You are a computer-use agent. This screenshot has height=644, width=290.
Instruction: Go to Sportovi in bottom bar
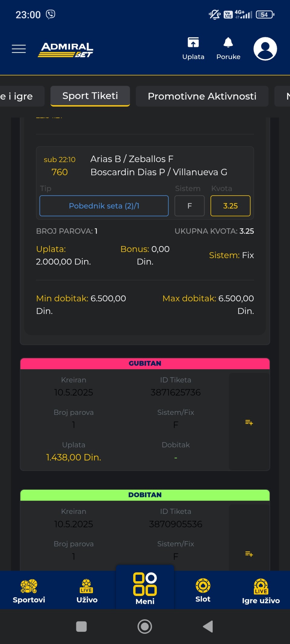pyautogui.click(x=29, y=591)
